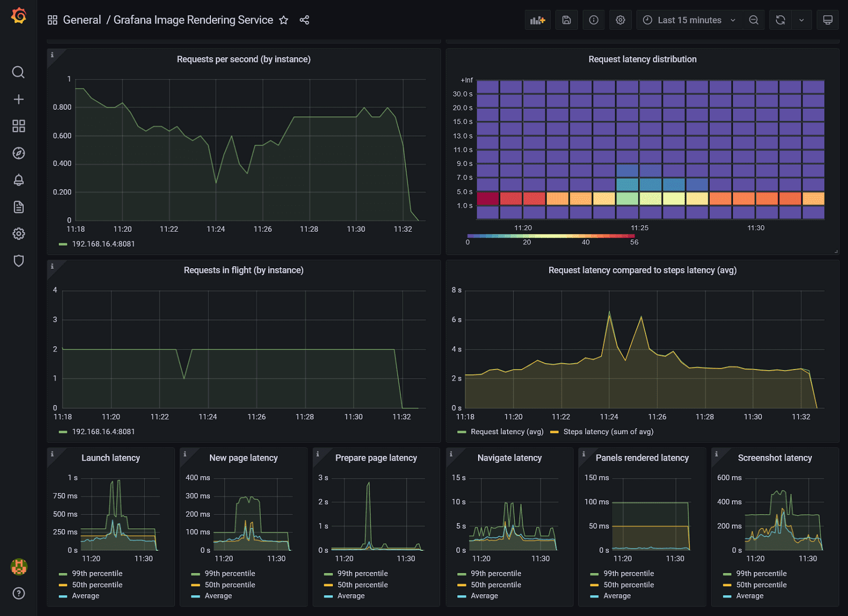Click the General folder breadcrumb link
Image resolution: width=848 pixels, height=616 pixels.
click(x=82, y=20)
